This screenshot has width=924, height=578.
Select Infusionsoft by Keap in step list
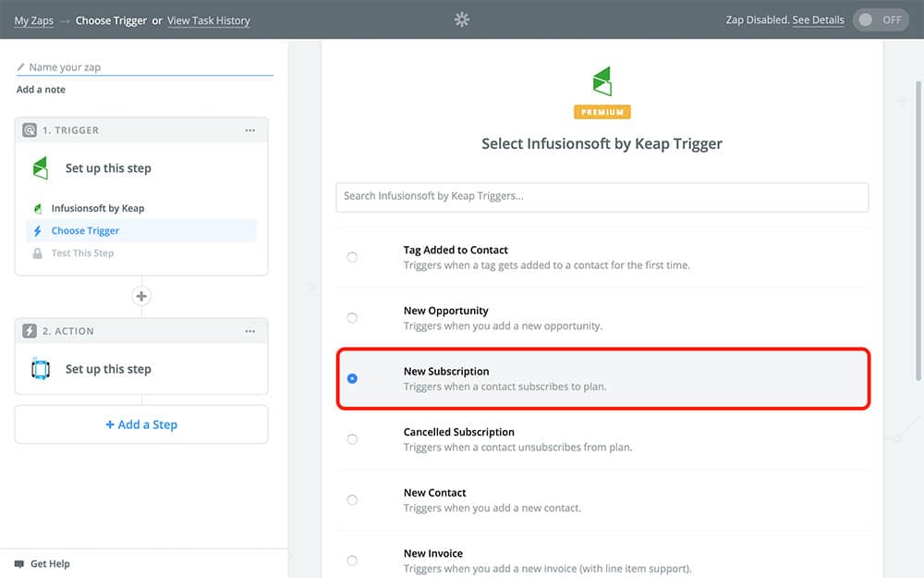click(x=97, y=209)
